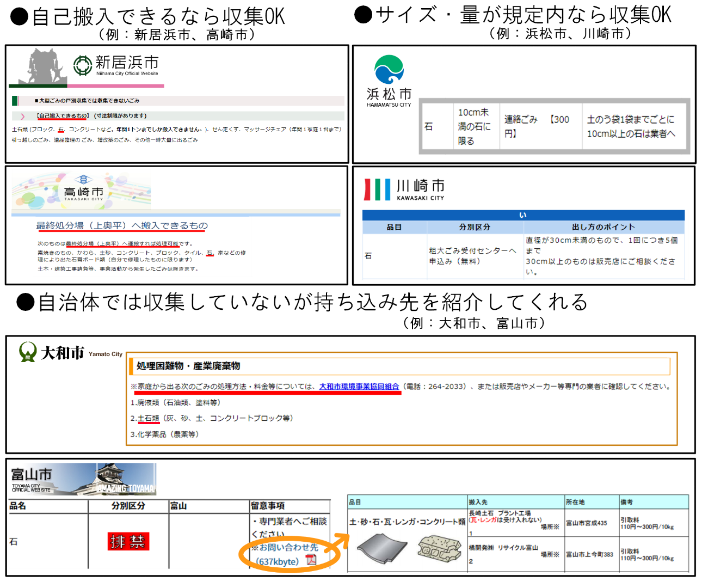This screenshot has width=702, height=588.
Task: Click list item 1.廃液類(石油類、塗料等)
Action: (176, 402)
